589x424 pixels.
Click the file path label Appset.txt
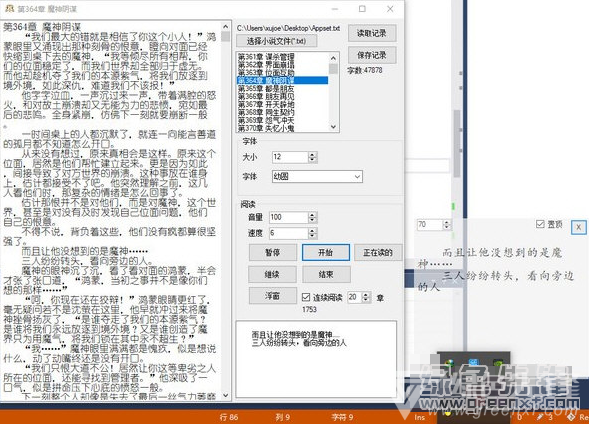[288, 28]
